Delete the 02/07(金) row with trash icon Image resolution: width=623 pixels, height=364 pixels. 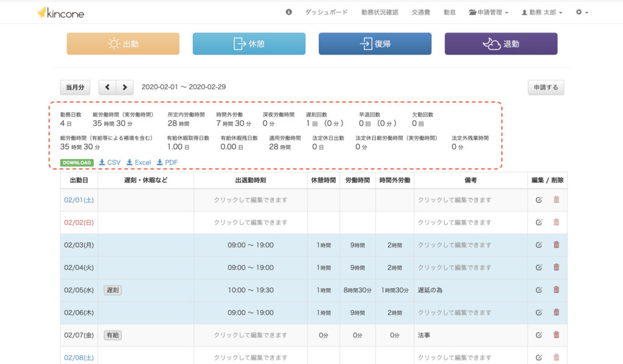[x=556, y=335]
